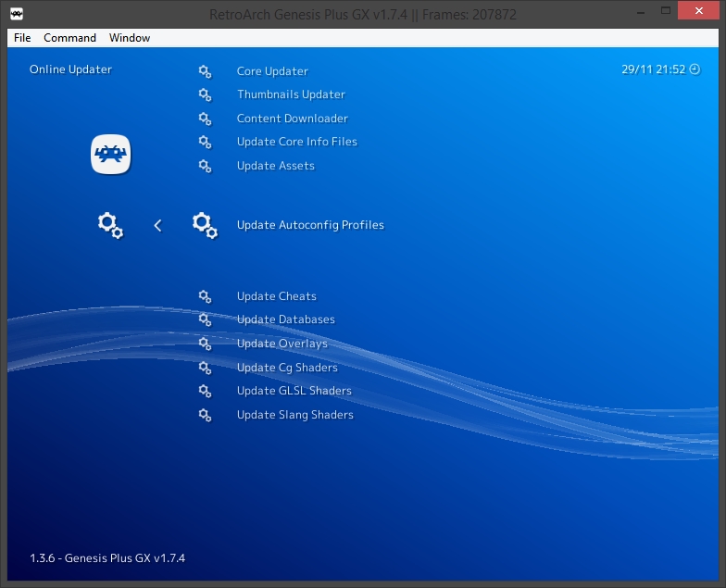The image size is (726, 588).
Task: Click the gear icon beside Update Cheats
Action: 206,296
